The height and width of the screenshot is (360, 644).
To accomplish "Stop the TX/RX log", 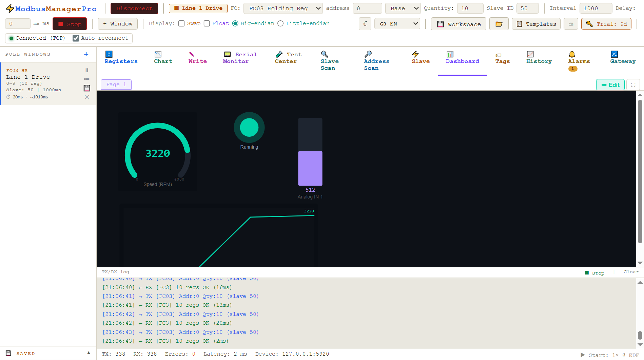I will pos(595,273).
